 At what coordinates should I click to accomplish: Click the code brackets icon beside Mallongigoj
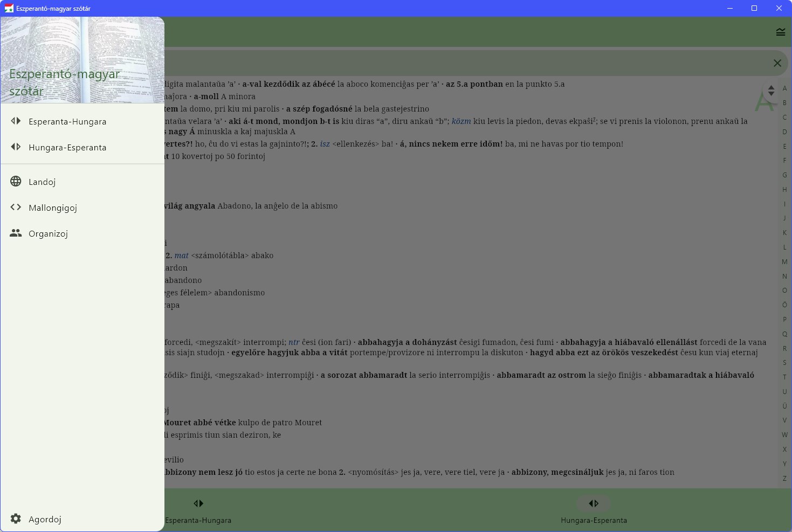point(16,207)
